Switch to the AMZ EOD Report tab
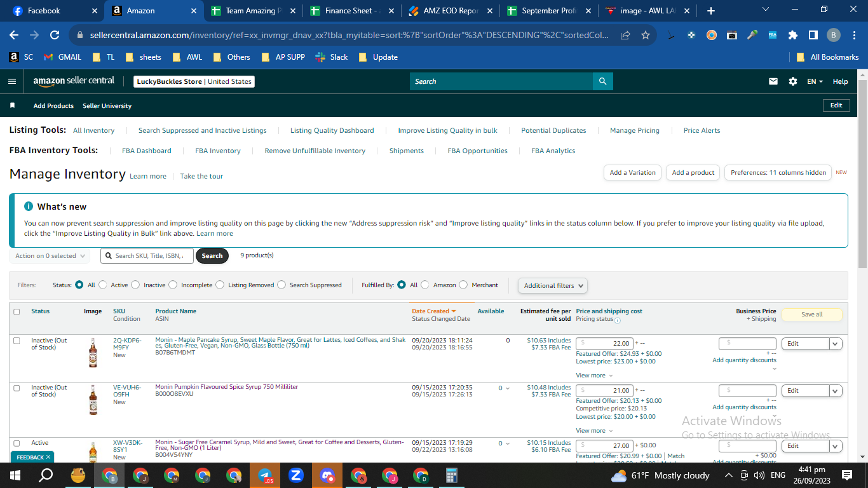868x488 pixels. [x=449, y=11]
